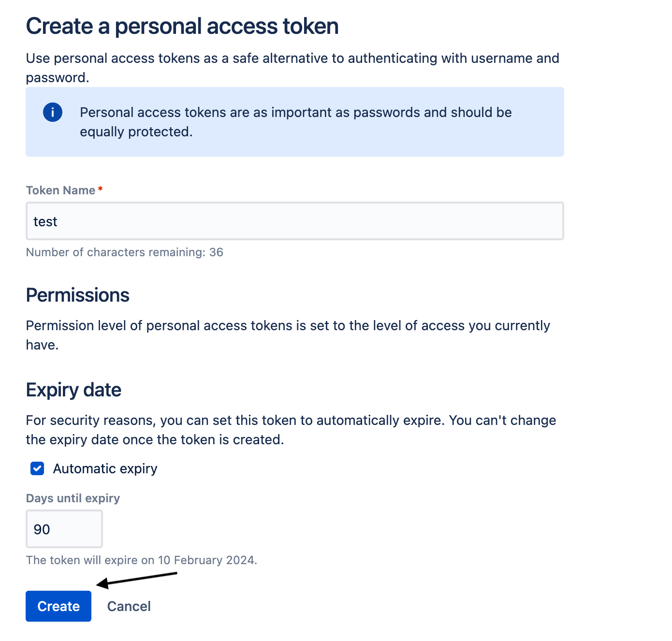Click Cancel to dismiss the form
Image resolution: width=672 pixels, height=641 pixels.
(x=129, y=606)
